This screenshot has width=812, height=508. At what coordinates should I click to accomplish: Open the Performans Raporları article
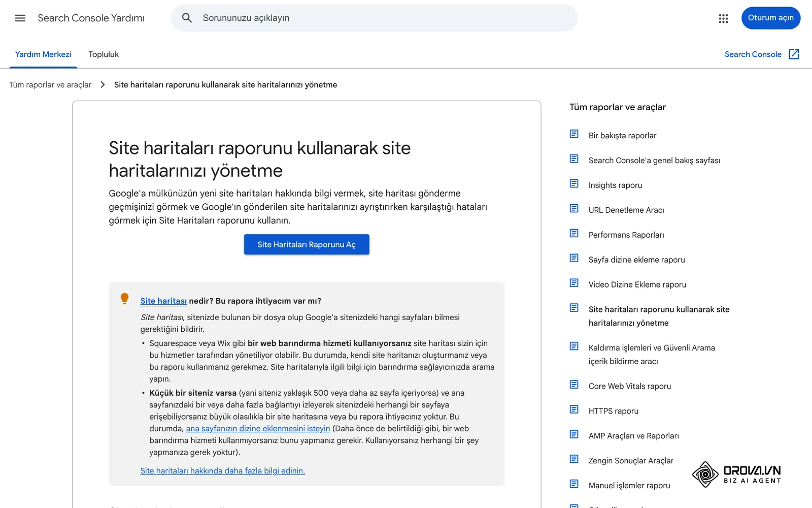(626, 235)
